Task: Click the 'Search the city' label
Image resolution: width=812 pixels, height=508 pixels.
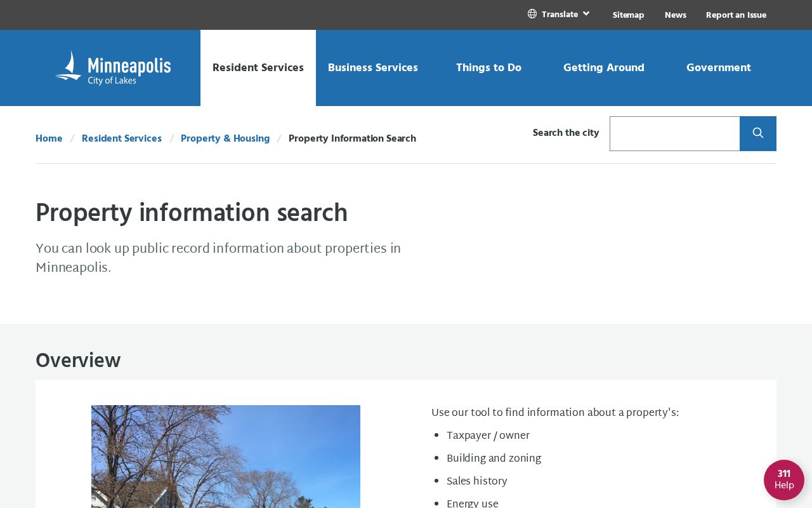Action: [x=566, y=133]
